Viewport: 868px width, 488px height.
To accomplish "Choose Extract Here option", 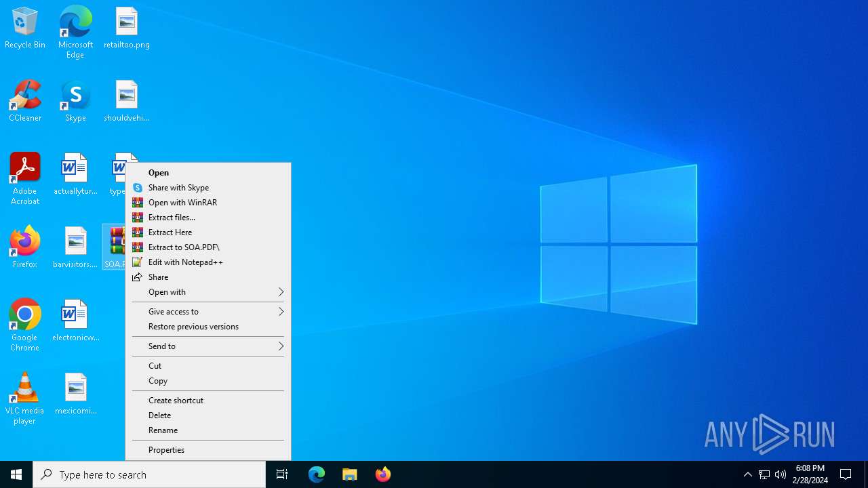I will pyautogui.click(x=208, y=232).
